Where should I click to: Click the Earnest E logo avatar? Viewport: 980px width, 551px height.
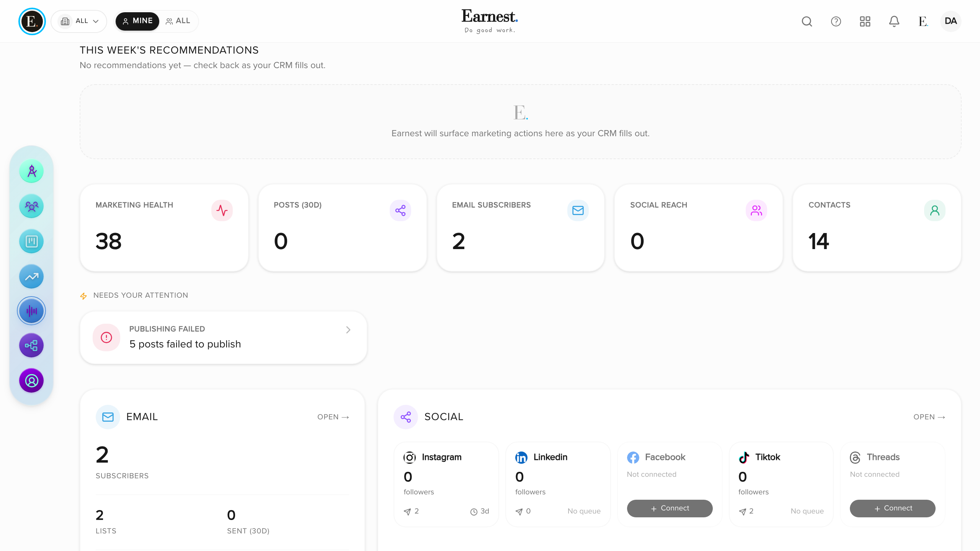(x=32, y=21)
